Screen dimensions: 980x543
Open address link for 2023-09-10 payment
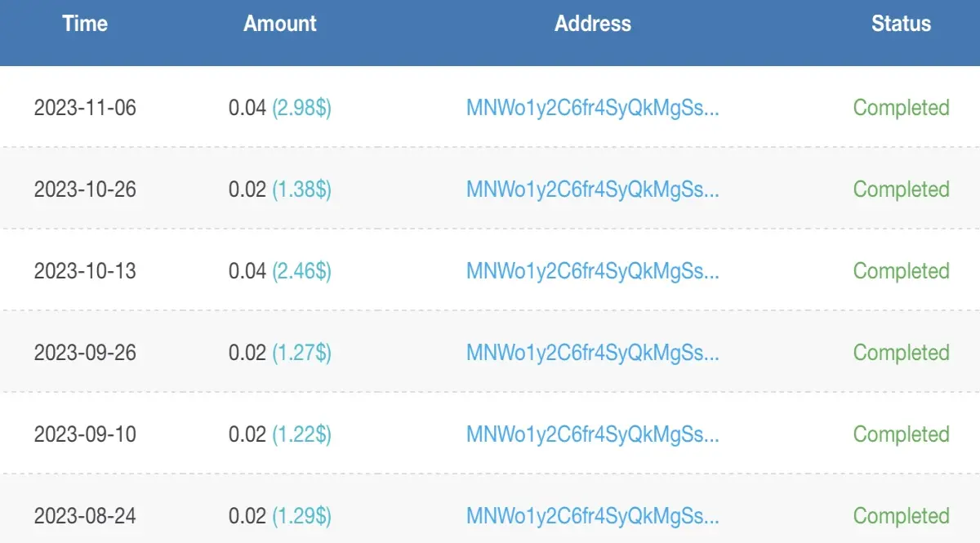pyautogui.click(x=593, y=434)
